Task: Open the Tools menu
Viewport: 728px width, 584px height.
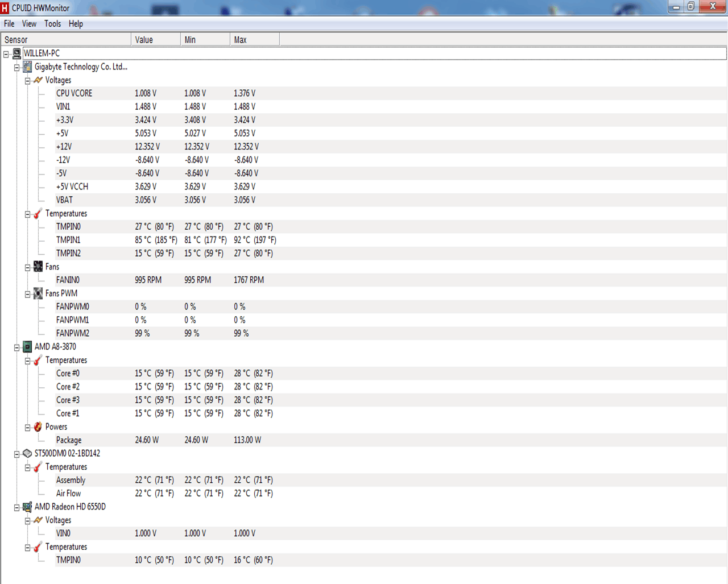Action: click(x=52, y=24)
